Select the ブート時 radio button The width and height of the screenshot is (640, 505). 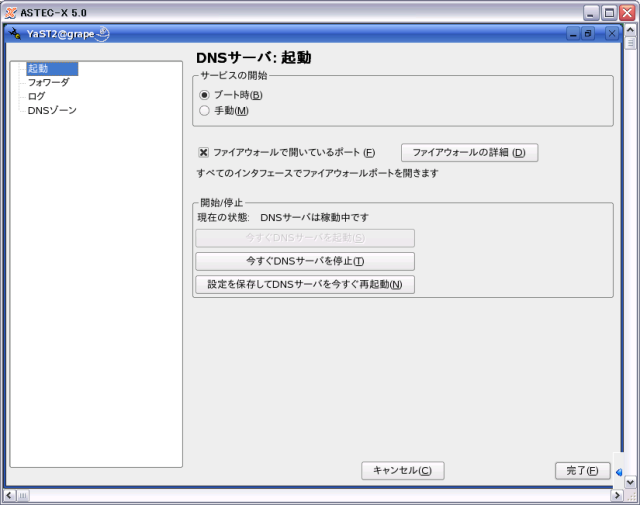point(205,95)
